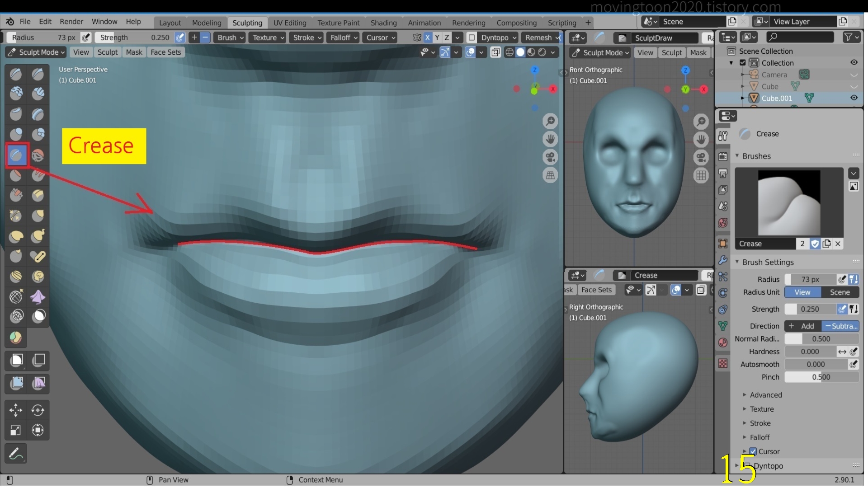Adjust the Normal Radius slider
Image resolution: width=868 pixels, height=488 pixels.
[821, 339]
